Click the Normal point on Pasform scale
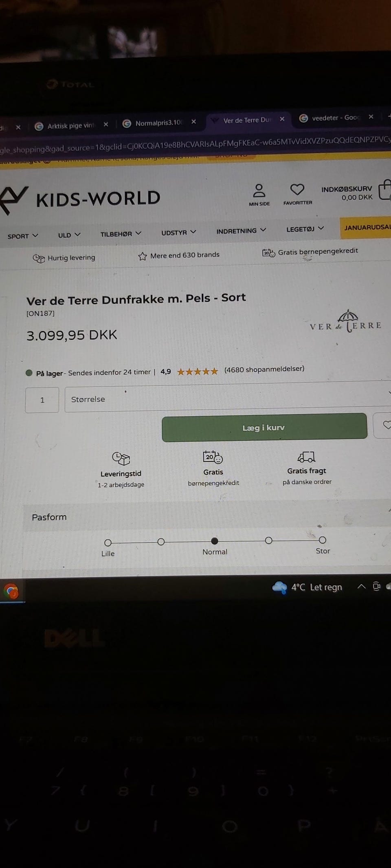 (x=215, y=541)
